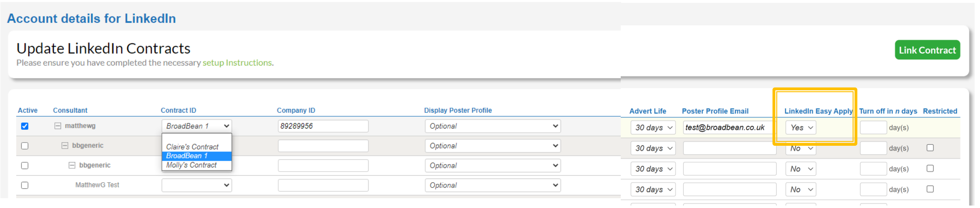Open Advert Life dropdown in first row
Screen dimensions: 980x208
point(653,128)
